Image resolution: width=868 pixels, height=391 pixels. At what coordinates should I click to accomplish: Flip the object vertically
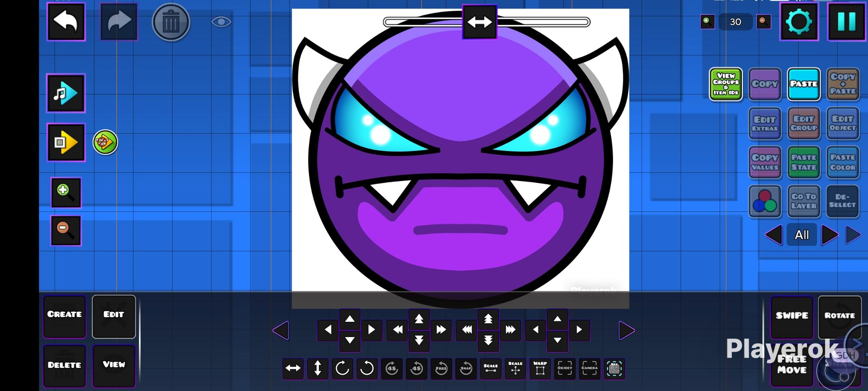click(318, 368)
